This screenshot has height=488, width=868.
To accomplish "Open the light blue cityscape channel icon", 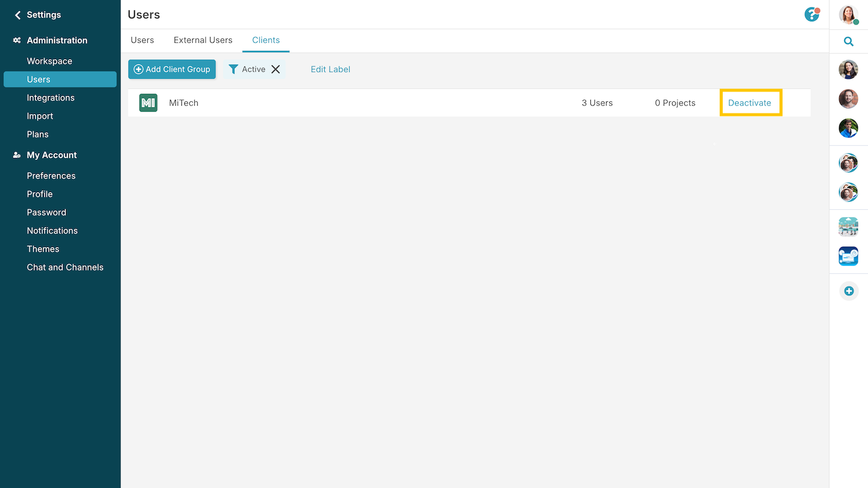I will [848, 227].
